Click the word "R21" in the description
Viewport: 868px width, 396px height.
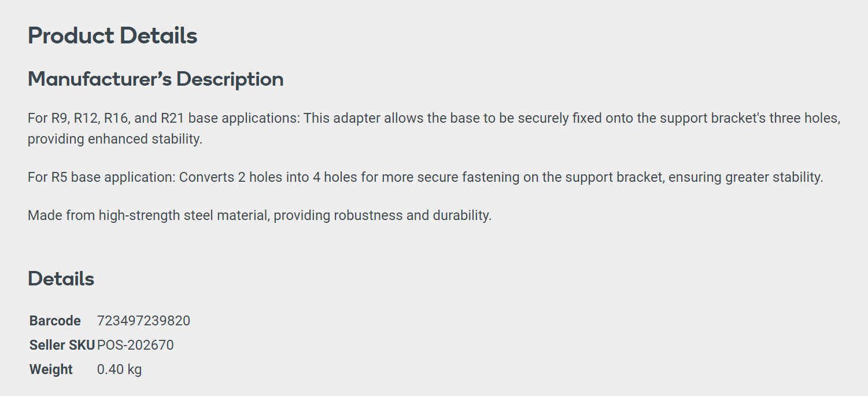(x=172, y=118)
